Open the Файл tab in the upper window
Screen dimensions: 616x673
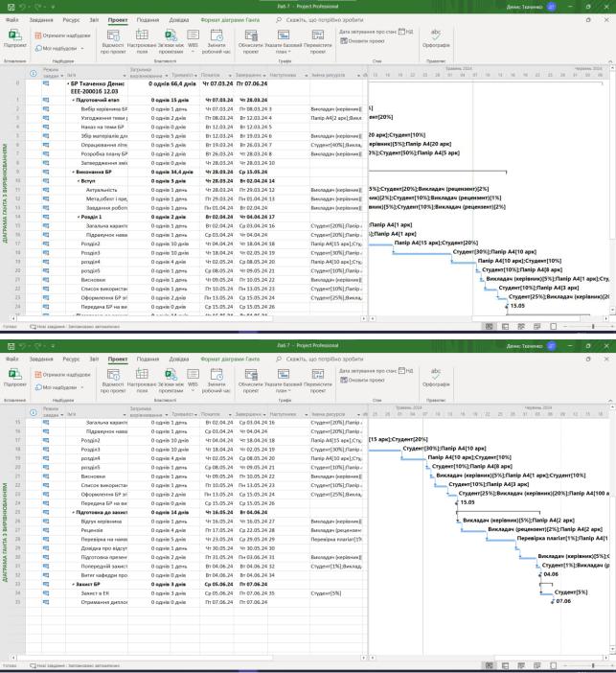12,20
